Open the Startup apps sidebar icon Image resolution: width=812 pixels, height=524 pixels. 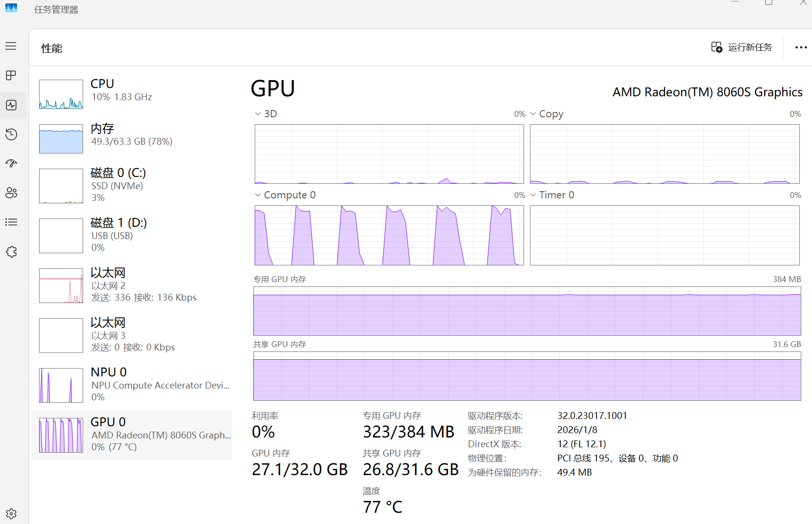point(11,163)
